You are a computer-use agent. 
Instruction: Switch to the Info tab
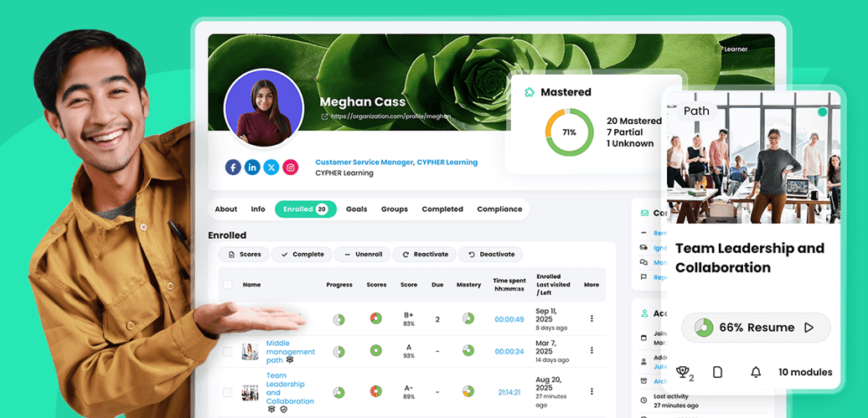(258, 209)
